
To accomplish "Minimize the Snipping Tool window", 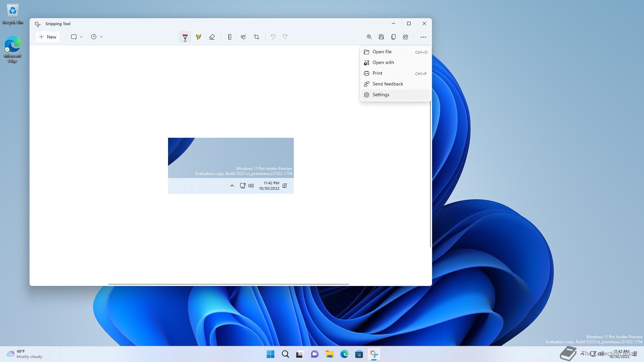I will 393,23.
